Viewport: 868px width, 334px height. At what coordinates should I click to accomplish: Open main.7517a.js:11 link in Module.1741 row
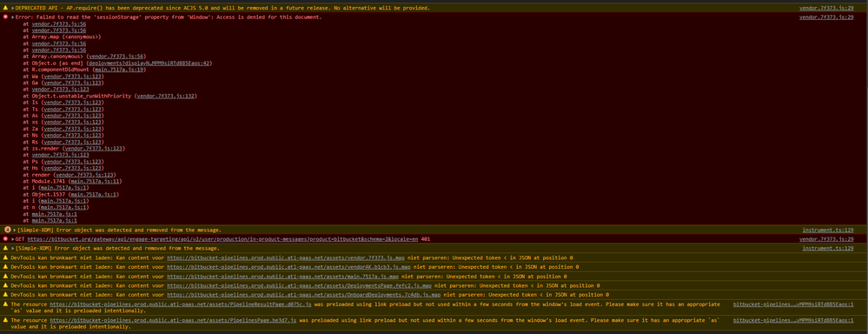point(96,181)
